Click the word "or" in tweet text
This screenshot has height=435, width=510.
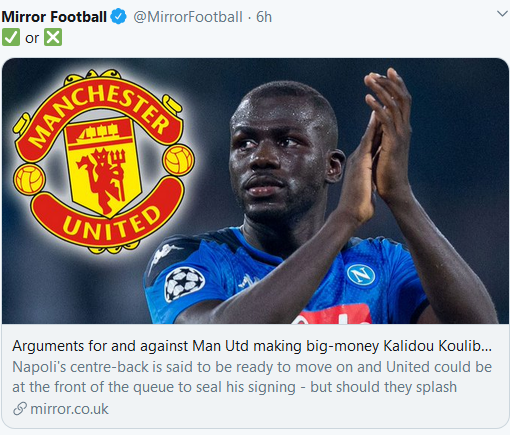tap(32, 38)
